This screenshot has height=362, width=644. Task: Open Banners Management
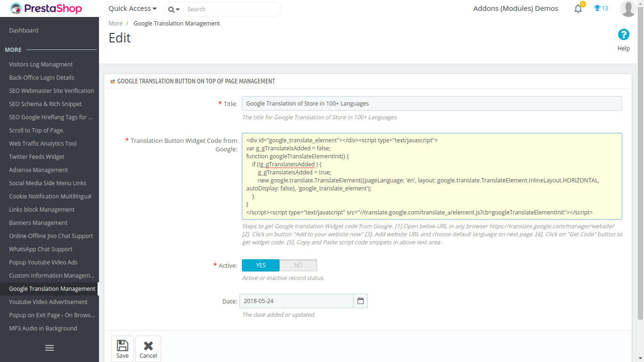(x=38, y=222)
